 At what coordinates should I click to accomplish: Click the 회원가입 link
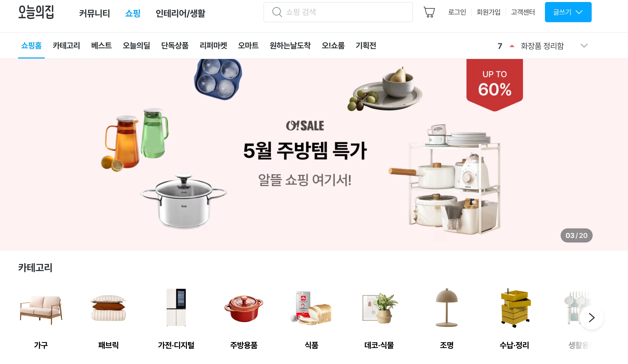pos(488,12)
